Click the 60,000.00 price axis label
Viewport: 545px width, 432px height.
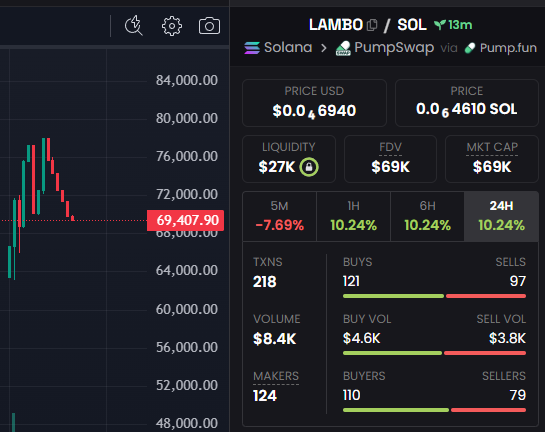(x=187, y=309)
